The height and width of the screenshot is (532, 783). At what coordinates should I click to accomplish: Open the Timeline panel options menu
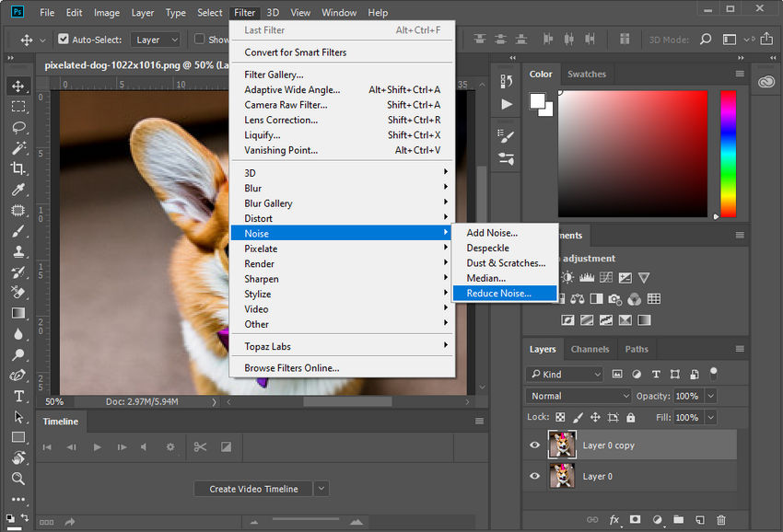(x=479, y=422)
